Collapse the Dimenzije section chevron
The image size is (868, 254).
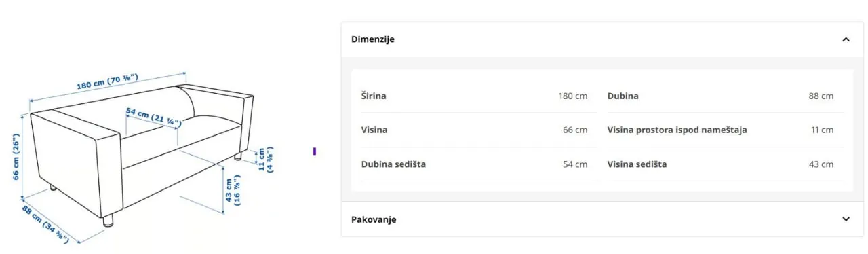846,39
